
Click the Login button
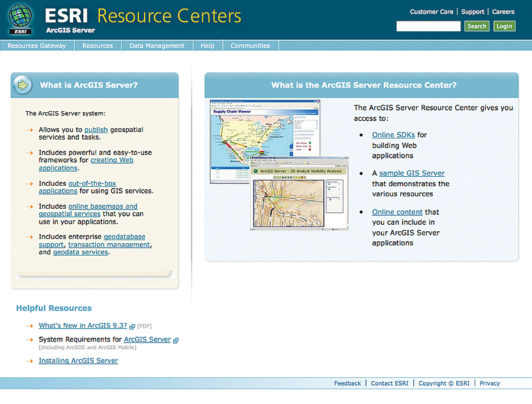coord(504,26)
